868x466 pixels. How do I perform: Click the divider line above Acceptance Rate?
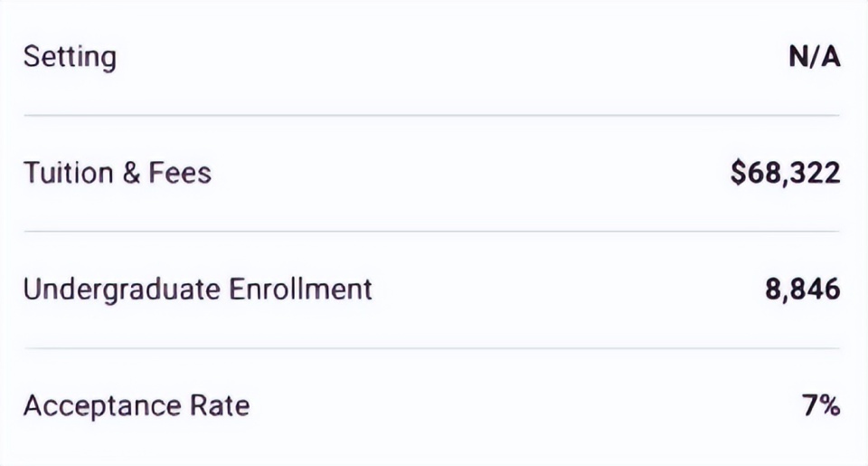432,348
